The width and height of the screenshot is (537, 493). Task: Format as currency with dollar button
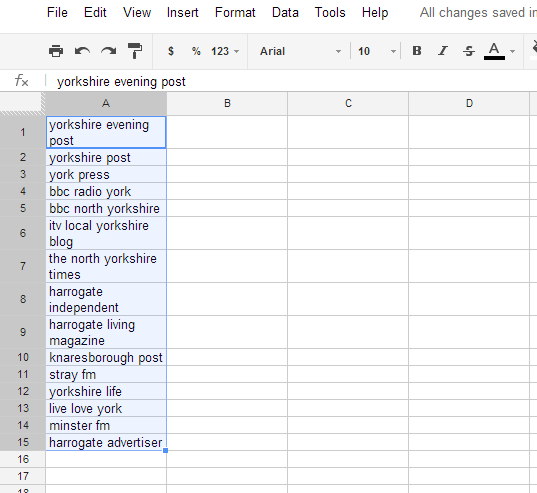pos(171,51)
